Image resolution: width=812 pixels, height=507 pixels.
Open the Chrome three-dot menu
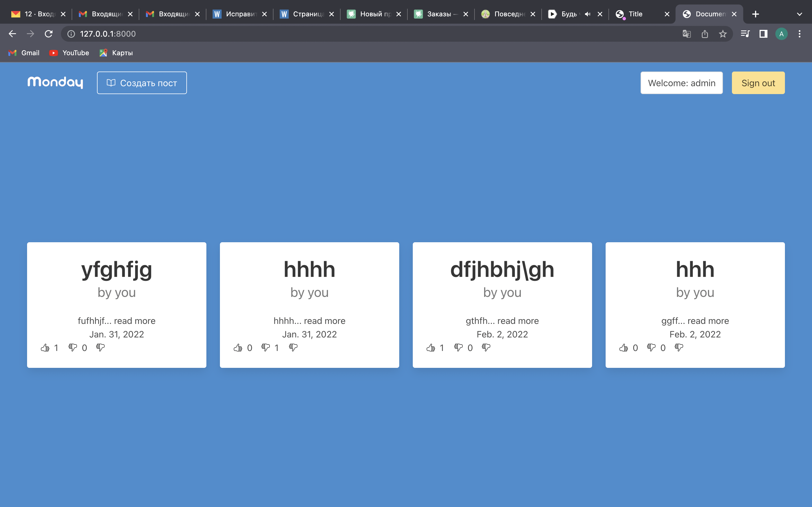pyautogui.click(x=800, y=34)
